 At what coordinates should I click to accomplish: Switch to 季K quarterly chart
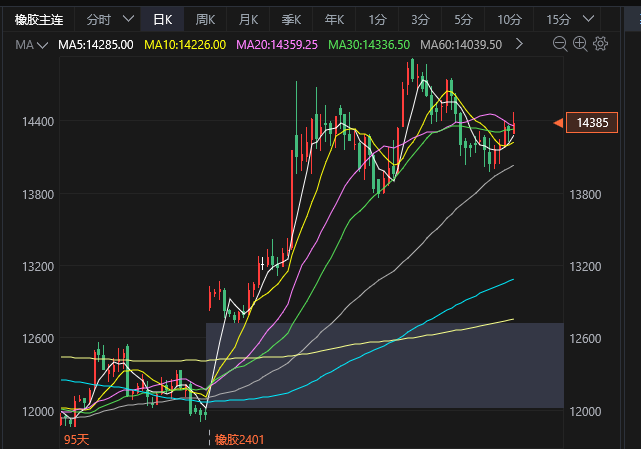coord(291,19)
